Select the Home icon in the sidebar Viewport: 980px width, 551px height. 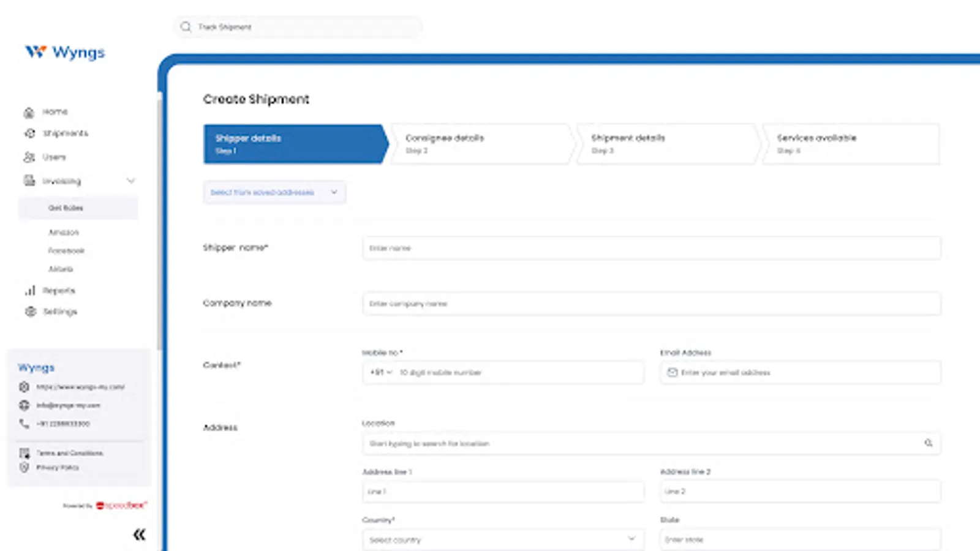tap(29, 111)
